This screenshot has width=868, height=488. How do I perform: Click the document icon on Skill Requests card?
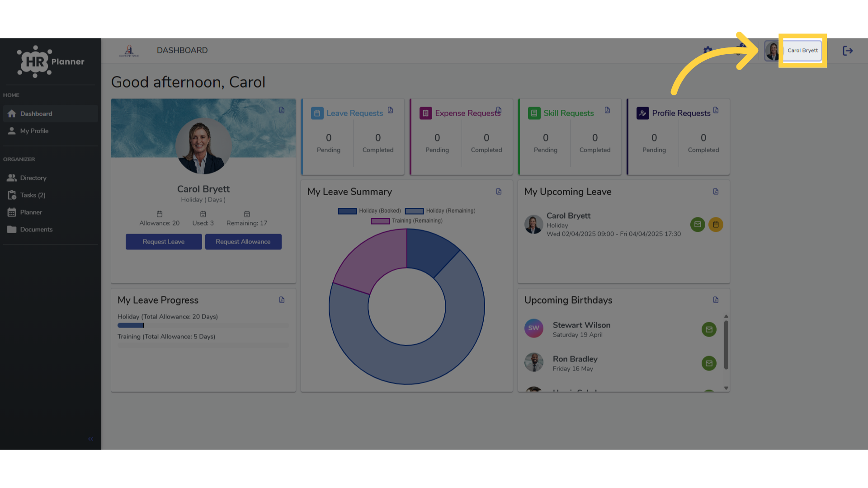[x=607, y=110]
